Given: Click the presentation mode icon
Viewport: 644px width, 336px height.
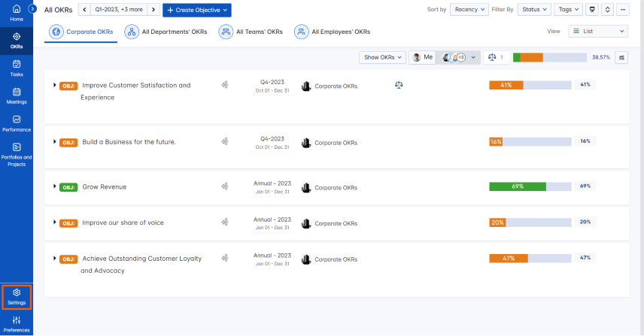Looking at the screenshot, I should (x=592, y=10).
